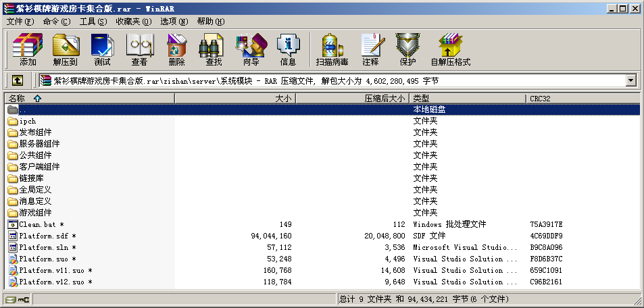Run the 测试 (Test) archive tool
The image size is (644, 308).
coord(102,49)
